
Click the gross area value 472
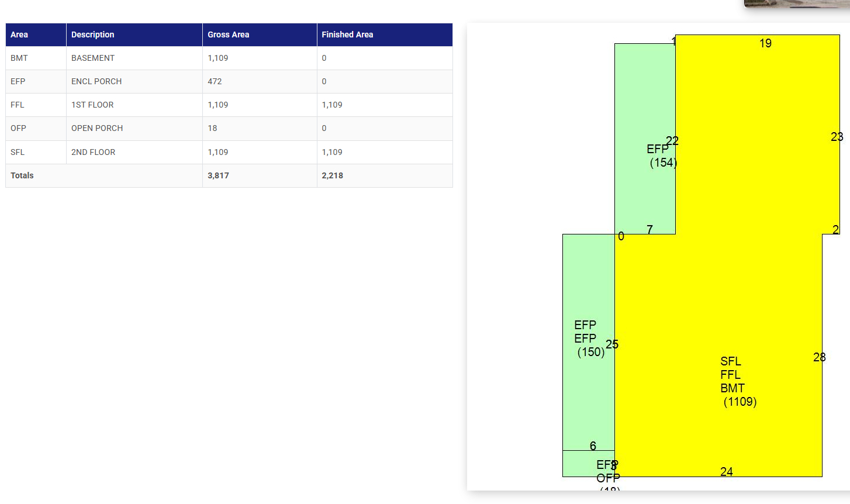215,81
